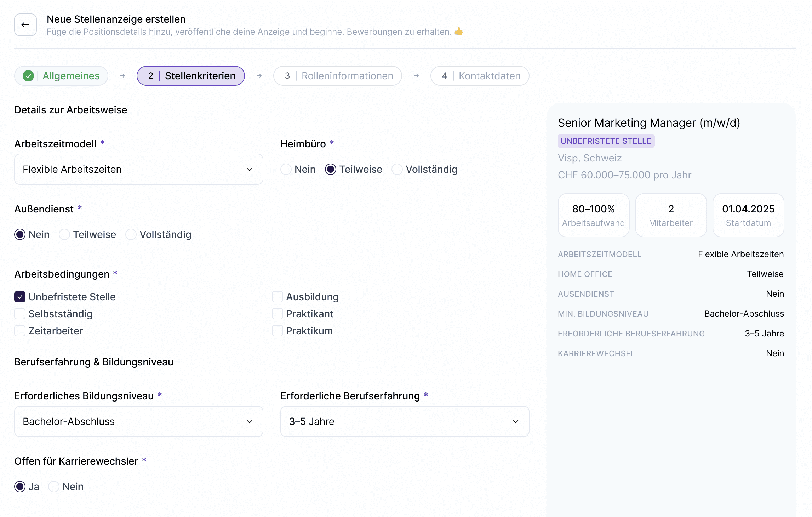Select Heimbüro option Nein
The height and width of the screenshot is (517, 812).
(286, 170)
